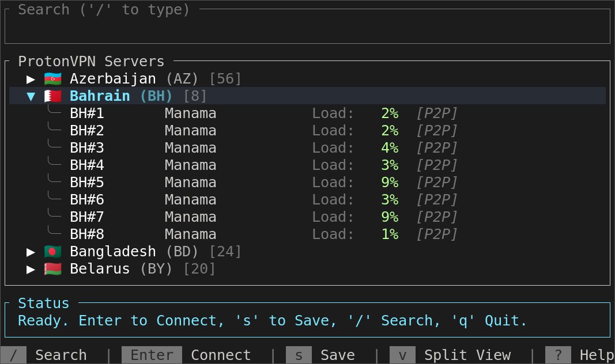The height and width of the screenshot is (364, 615).
Task: Select server BH#4
Action: click(87, 165)
